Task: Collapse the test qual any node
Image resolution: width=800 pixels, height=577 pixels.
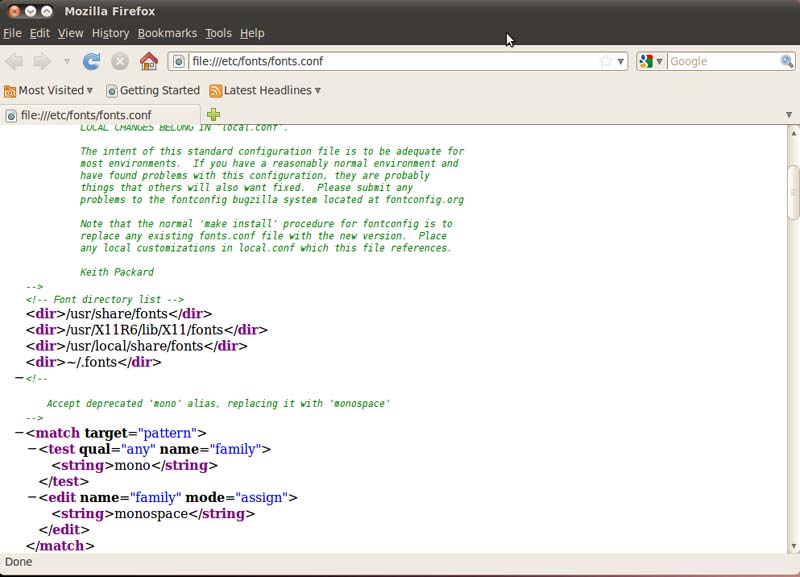Action: [x=32, y=449]
